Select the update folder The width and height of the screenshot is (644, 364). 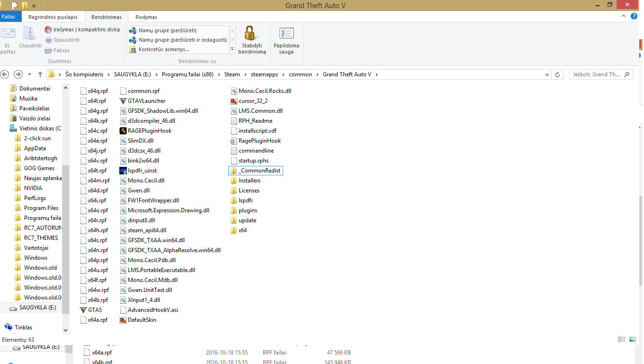pos(243,220)
